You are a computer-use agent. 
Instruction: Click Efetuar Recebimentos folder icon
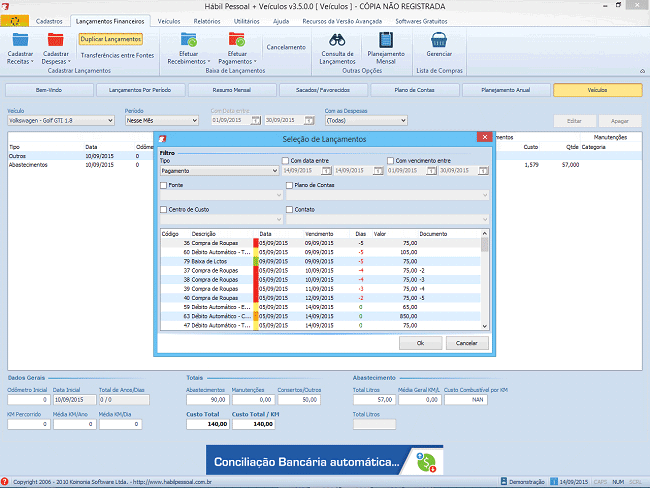pyautogui.click(x=189, y=40)
